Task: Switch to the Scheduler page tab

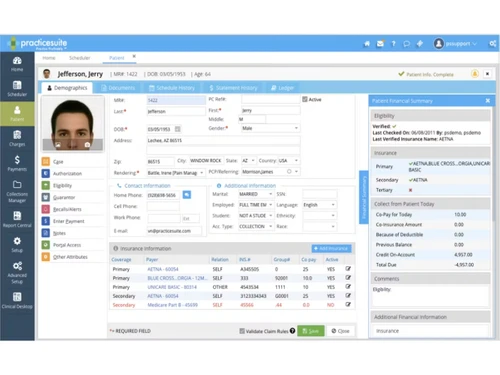Action: click(80, 58)
